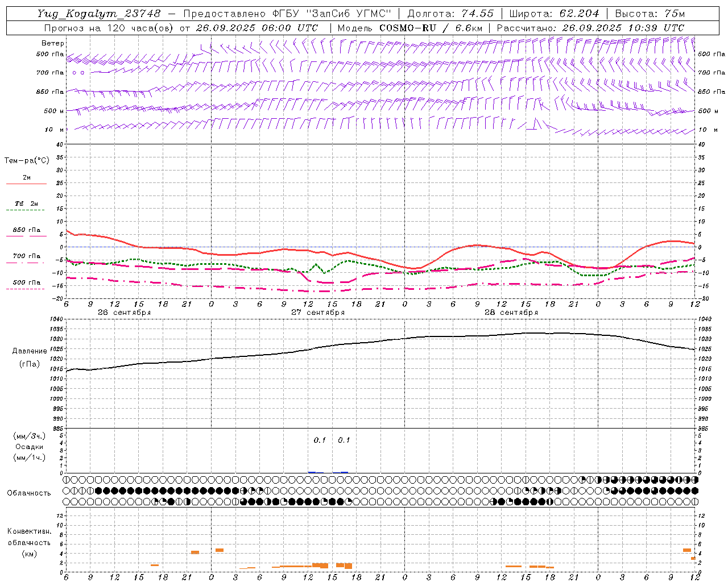Click the elevation text Высота: 75м

[650, 14]
